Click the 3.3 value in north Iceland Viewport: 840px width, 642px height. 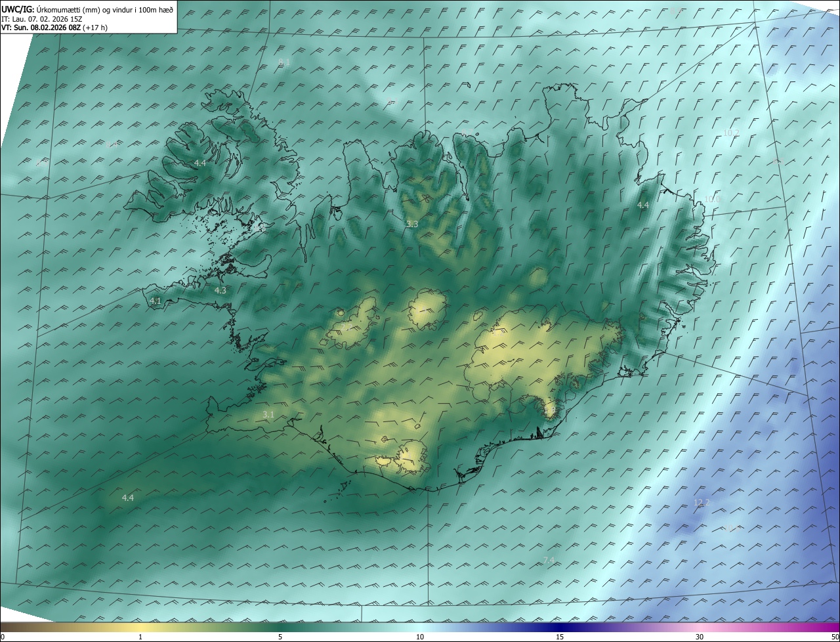412,225
